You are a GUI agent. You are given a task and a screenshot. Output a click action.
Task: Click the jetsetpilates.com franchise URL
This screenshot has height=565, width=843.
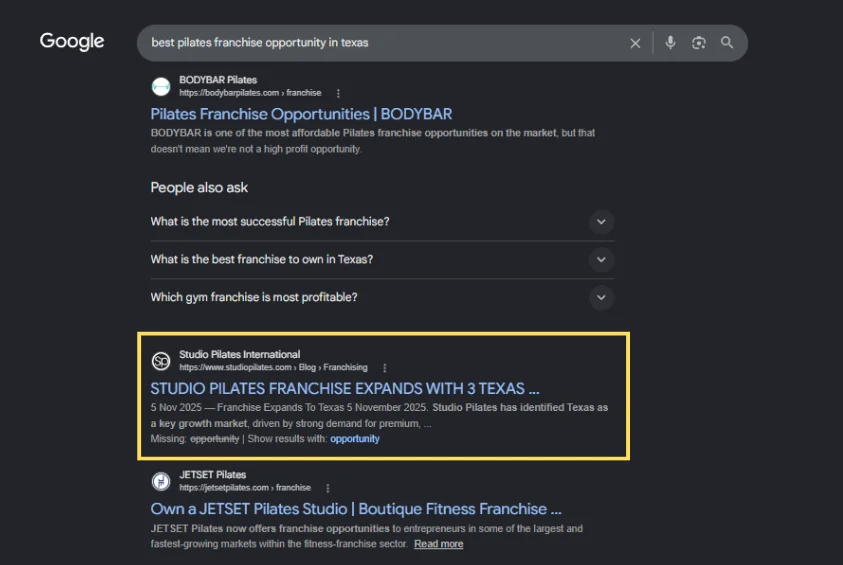click(245, 488)
